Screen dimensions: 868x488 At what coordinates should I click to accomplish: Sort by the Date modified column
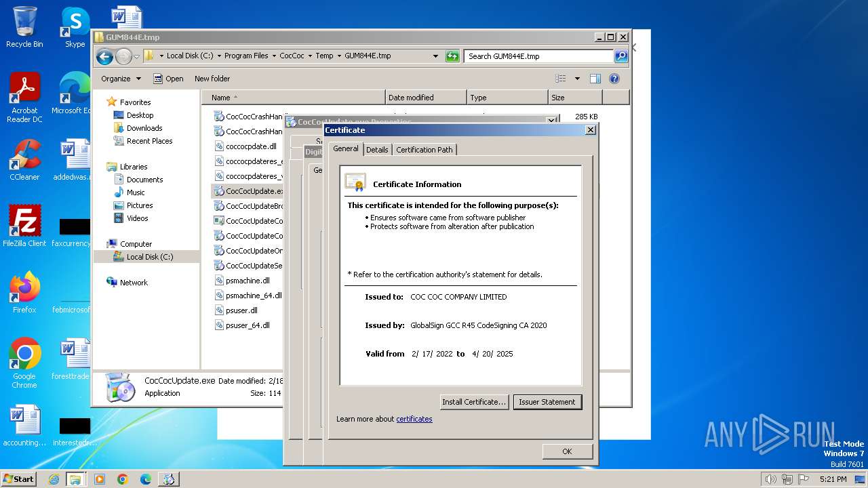[426, 98]
